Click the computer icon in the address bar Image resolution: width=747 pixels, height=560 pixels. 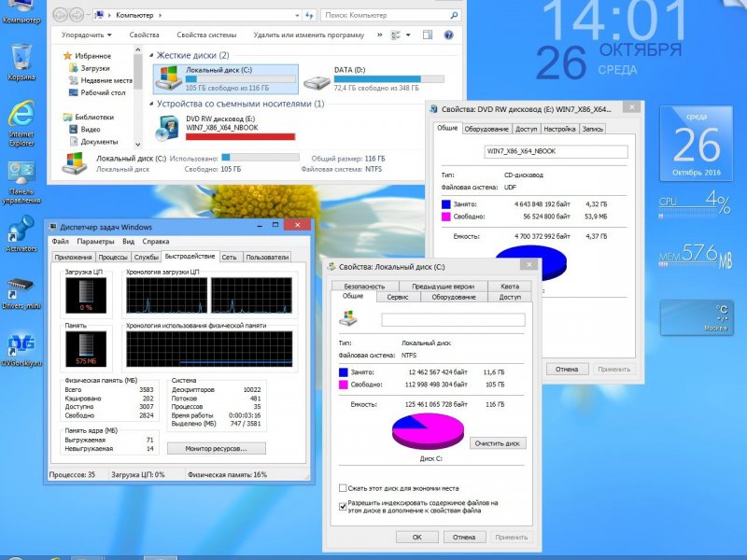(x=99, y=15)
